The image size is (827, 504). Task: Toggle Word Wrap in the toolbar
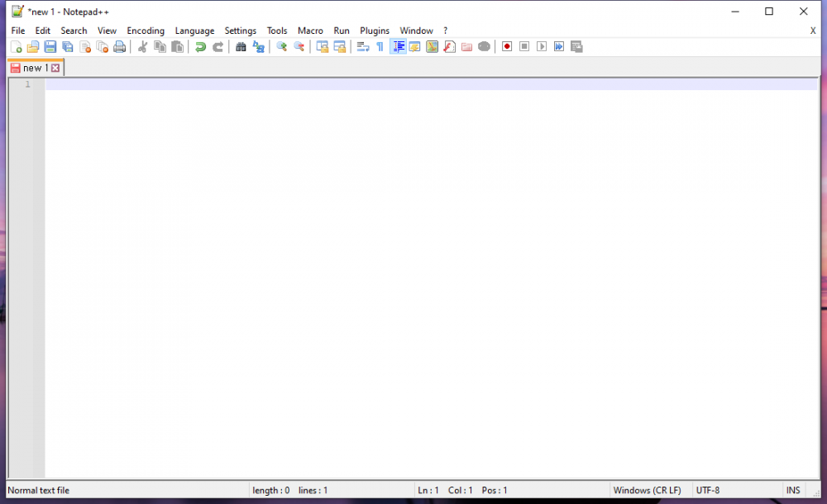[x=362, y=47]
